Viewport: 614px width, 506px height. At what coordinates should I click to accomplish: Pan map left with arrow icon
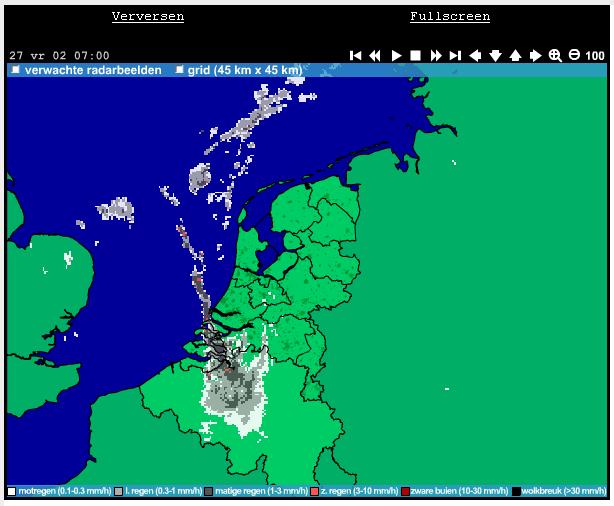pos(475,56)
